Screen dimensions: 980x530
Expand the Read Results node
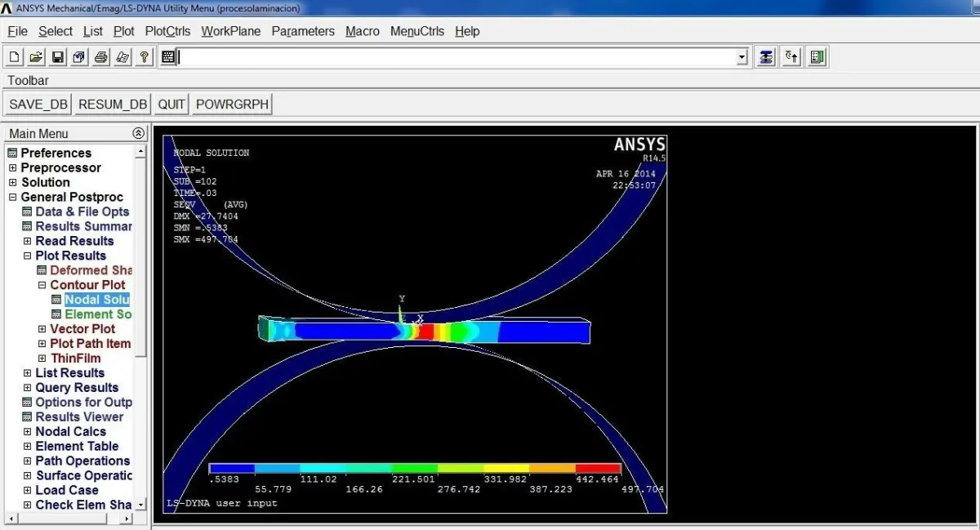tap(27, 241)
